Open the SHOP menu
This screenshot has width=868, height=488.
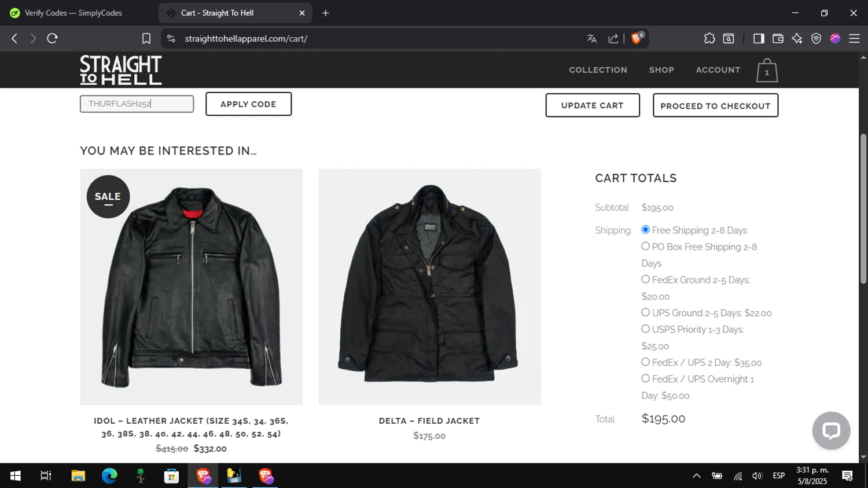[x=661, y=70]
